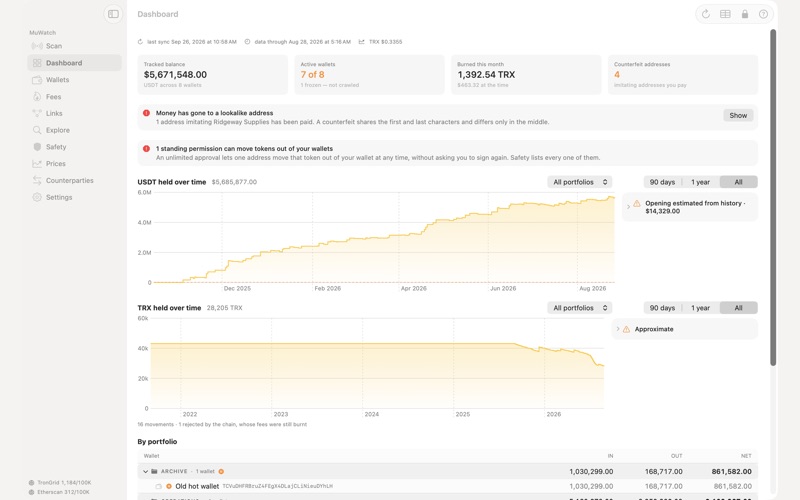The image size is (800, 500).
Task: Select 90 days range for TRX chart
Action: click(662, 308)
